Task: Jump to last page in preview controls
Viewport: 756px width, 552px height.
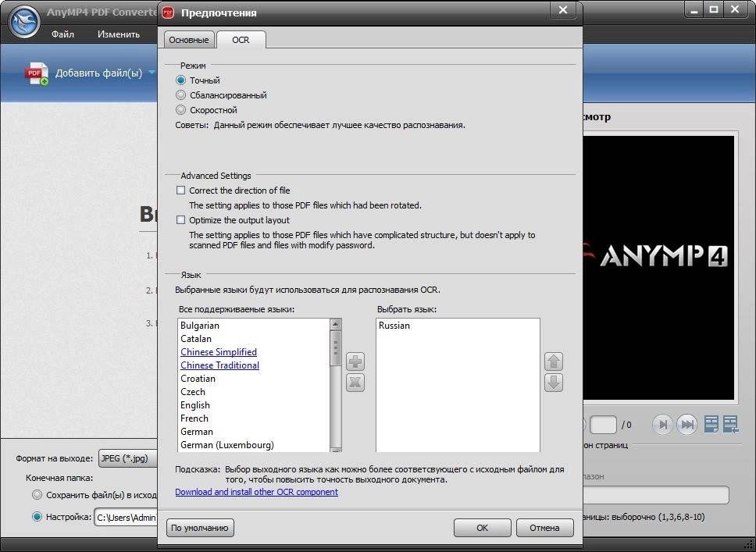Action: coord(687,424)
